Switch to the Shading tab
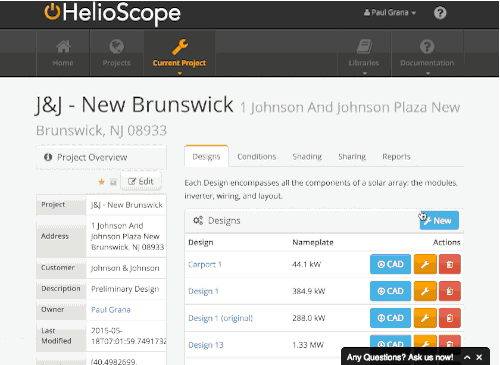The width and height of the screenshot is (500, 365). point(307,156)
